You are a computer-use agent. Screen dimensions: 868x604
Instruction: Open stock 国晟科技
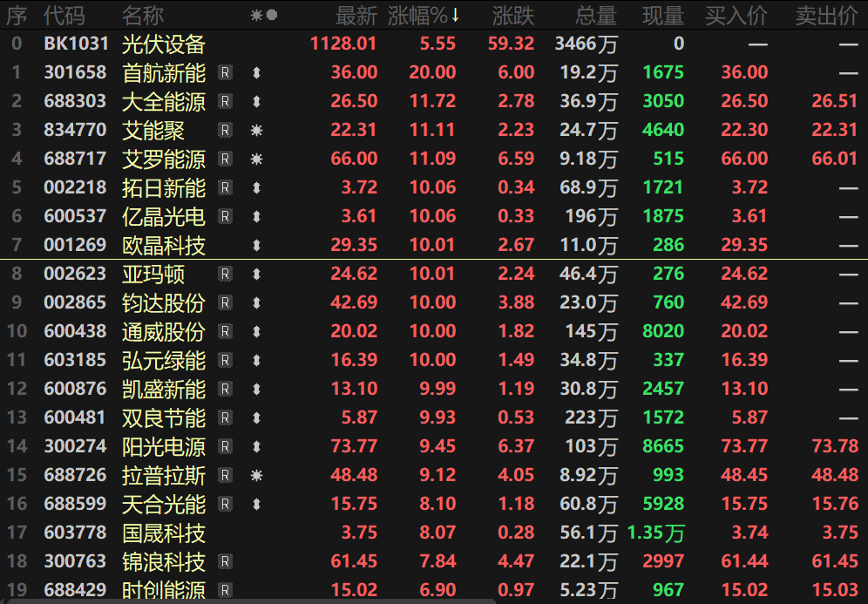coord(164,533)
